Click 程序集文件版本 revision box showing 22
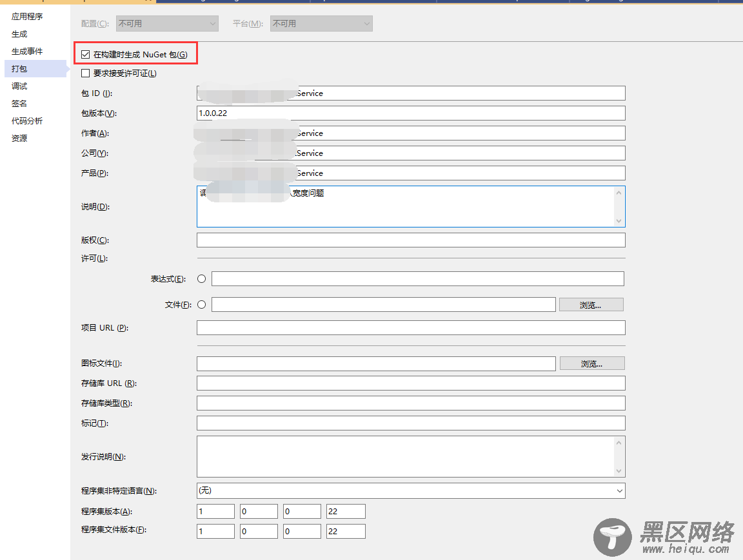 coord(346,531)
